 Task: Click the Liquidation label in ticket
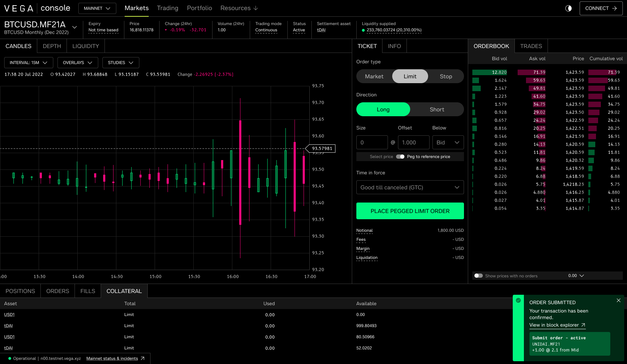367,258
